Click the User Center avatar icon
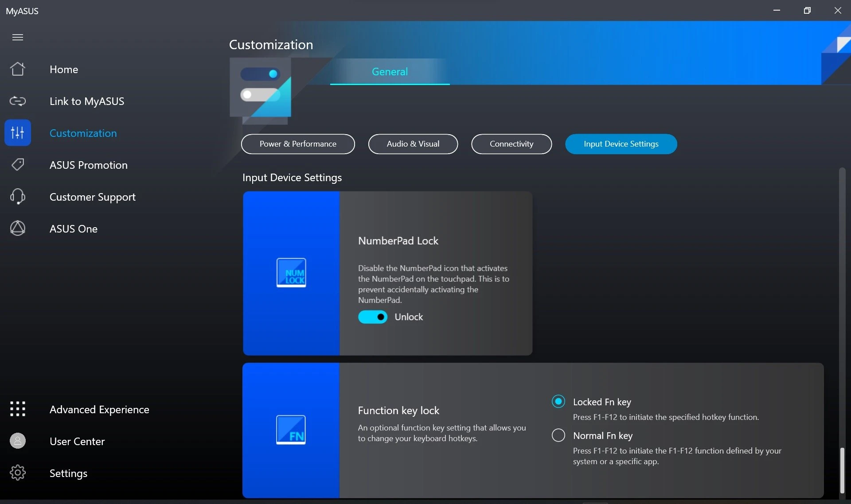 pyautogui.click(x=18, y=441)
